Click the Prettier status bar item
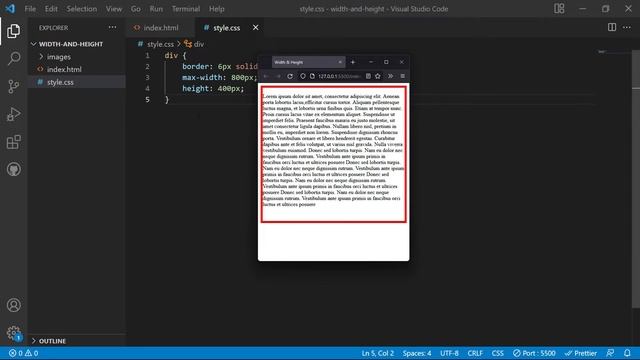This screenshot has width=640, height=360. click(x=581, y=353)
